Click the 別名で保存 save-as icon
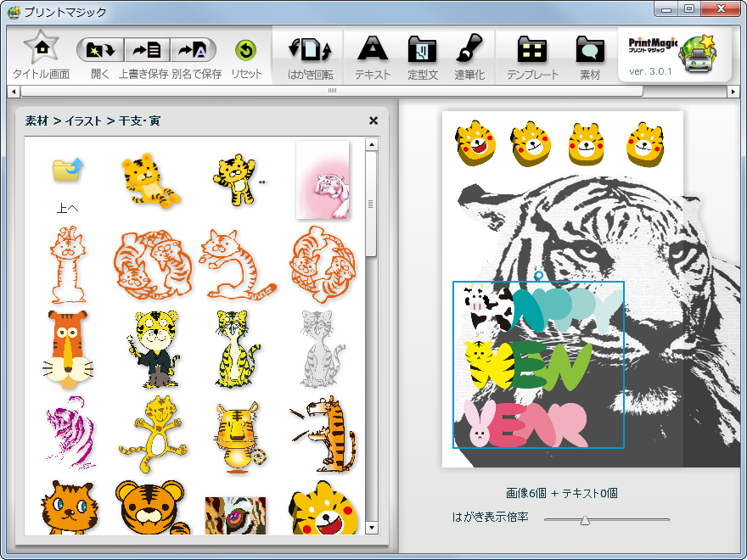 pyautogui.click(x=194, y=50)
